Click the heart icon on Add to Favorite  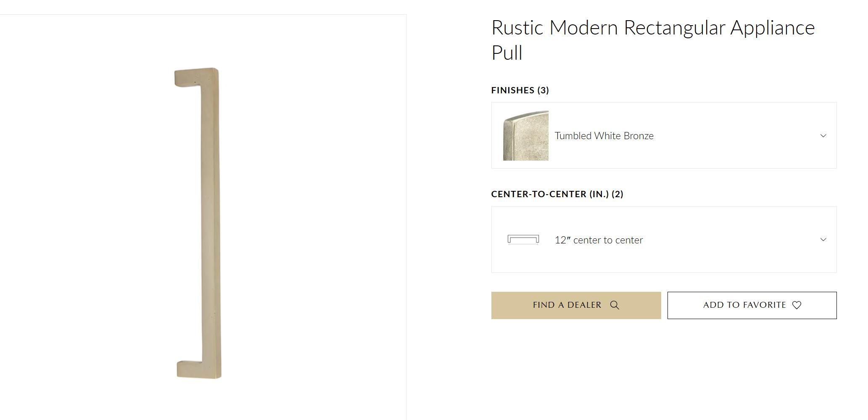[x=797, y=305]
